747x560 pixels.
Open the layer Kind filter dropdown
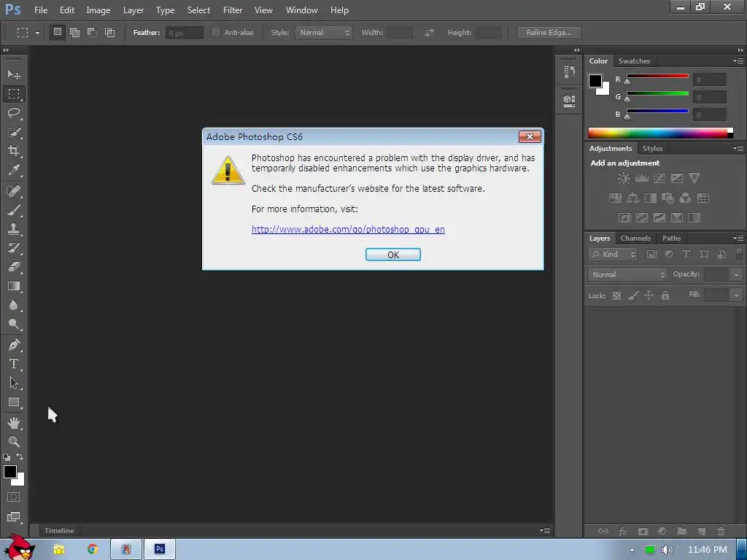(613, 254)
